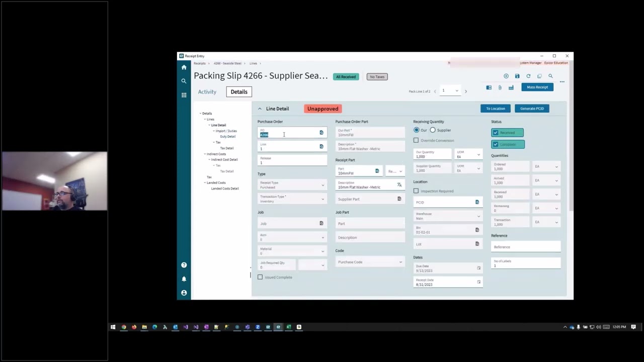This screenshot has width=644, height=362.
Task: Click the Mass Receipt button
Action: pyautogui.click(x=537, y=87)
